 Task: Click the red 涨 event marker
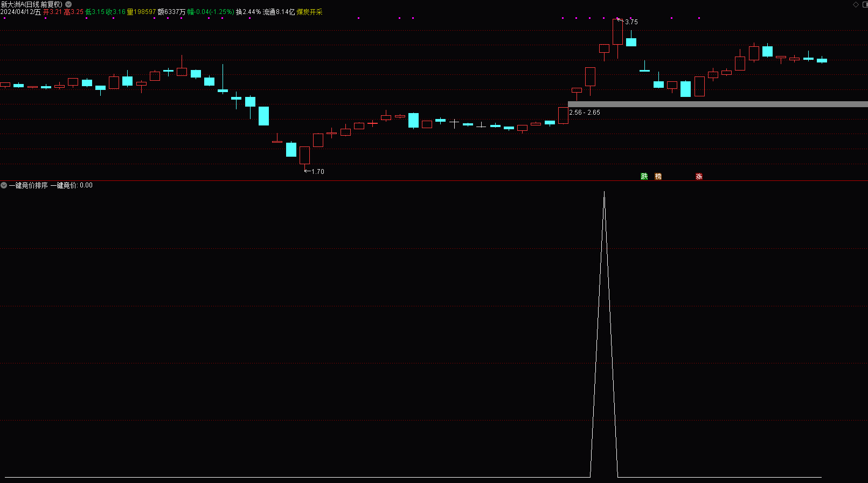click(699, 177)
